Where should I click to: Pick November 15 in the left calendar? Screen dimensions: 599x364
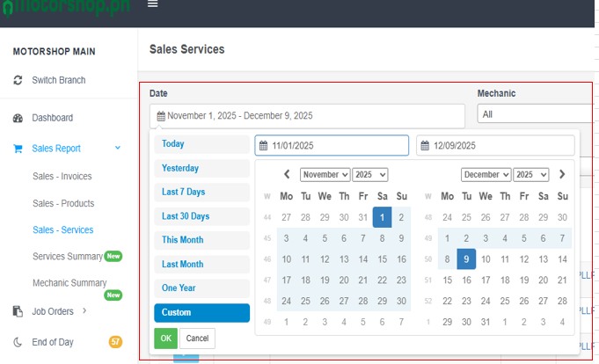point(382,259)
